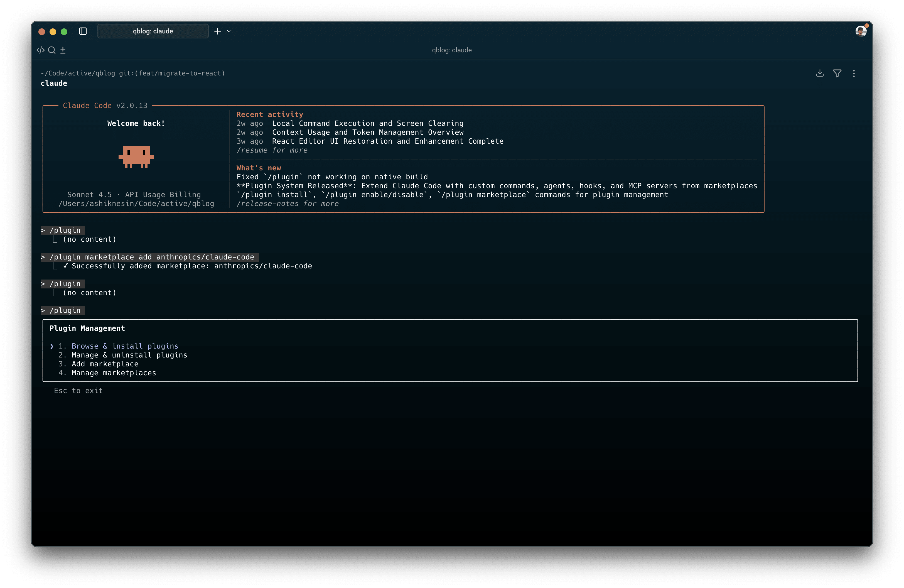Click the download transcript icon
This screenshot has width=904, height=588.
click(820, 73)
